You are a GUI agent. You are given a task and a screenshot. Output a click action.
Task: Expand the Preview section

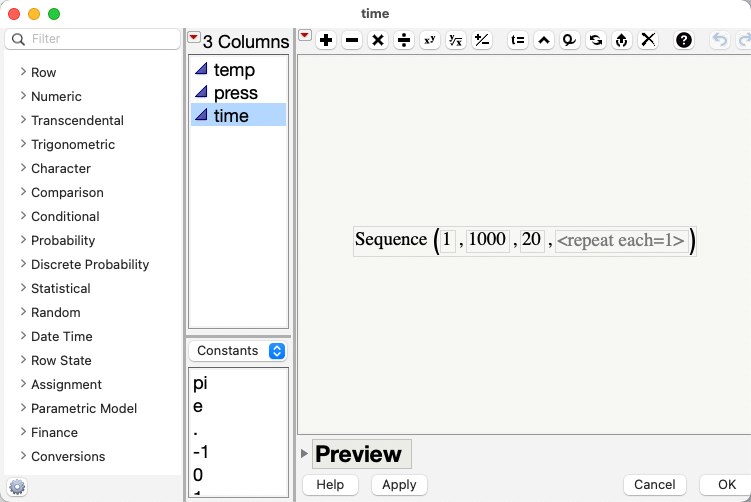[305, 454]
